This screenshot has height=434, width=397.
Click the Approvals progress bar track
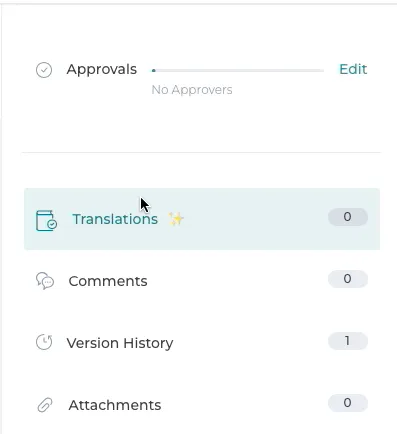(x=238, y=70)
